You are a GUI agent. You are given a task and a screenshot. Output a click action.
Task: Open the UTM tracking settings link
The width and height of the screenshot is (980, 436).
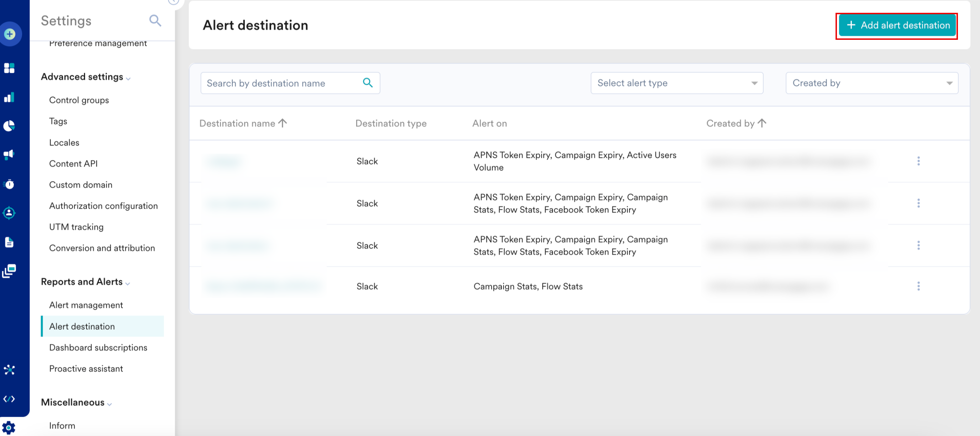(x=76, y=227)
